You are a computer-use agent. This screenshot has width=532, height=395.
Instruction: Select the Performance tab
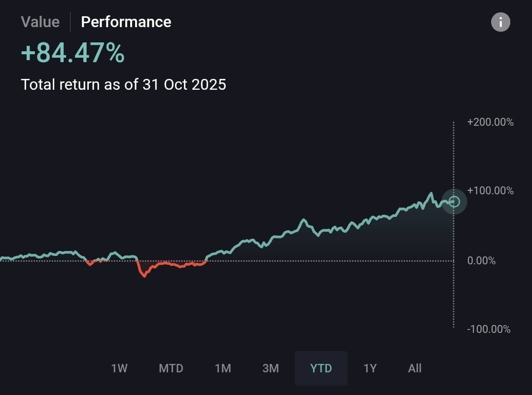(x=126, y=22)
